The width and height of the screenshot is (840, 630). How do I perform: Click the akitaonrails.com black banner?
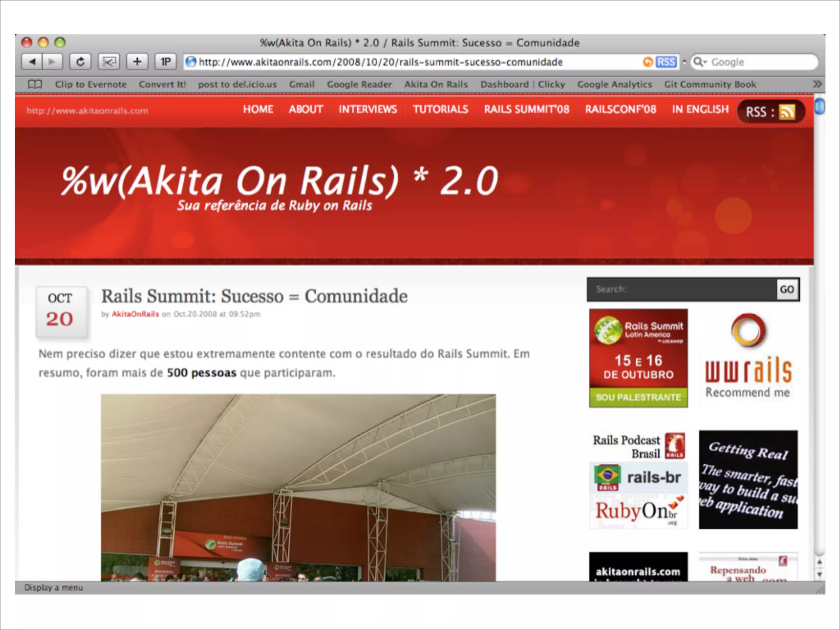point(638,567)
